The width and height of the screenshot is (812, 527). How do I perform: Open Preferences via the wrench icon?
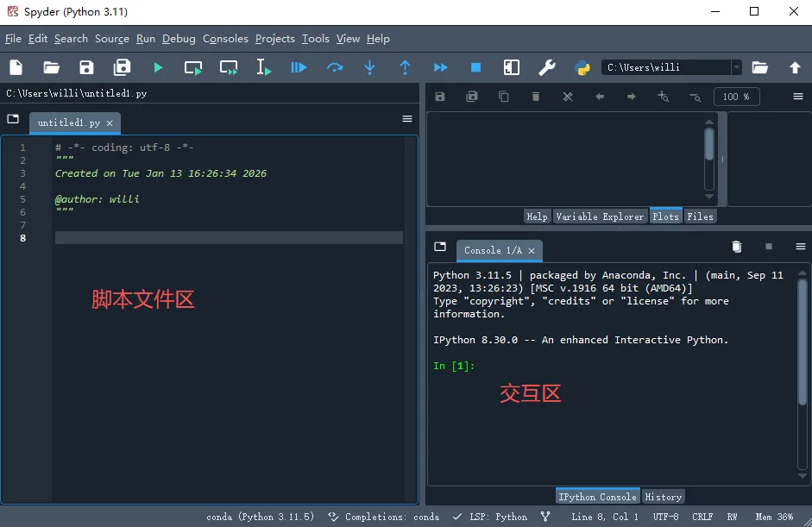[x=546, y=67]
